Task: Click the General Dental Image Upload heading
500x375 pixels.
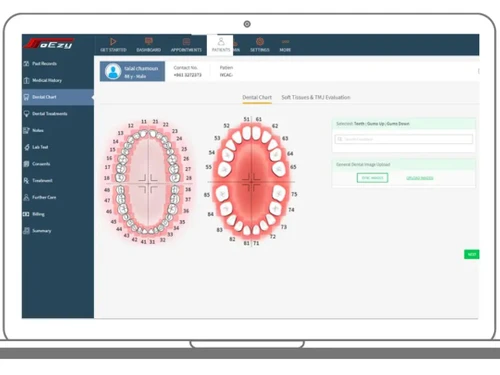Action: point(363,164)
